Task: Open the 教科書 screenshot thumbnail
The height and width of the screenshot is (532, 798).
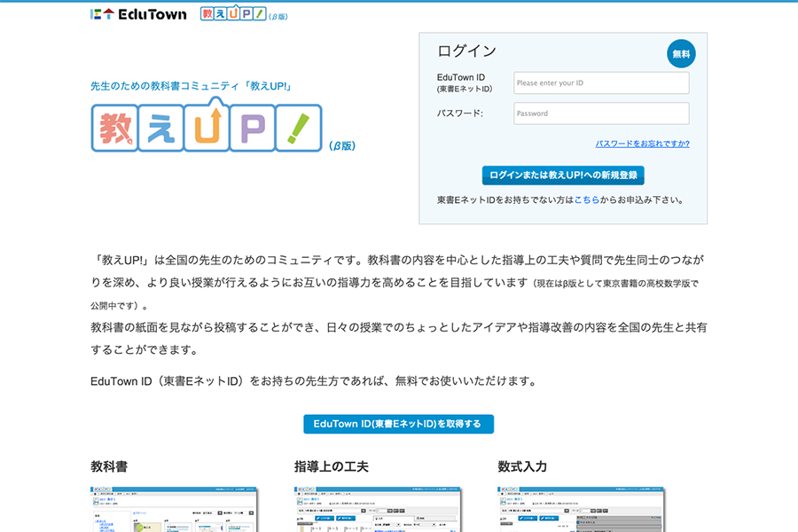Action: (174, 509)
